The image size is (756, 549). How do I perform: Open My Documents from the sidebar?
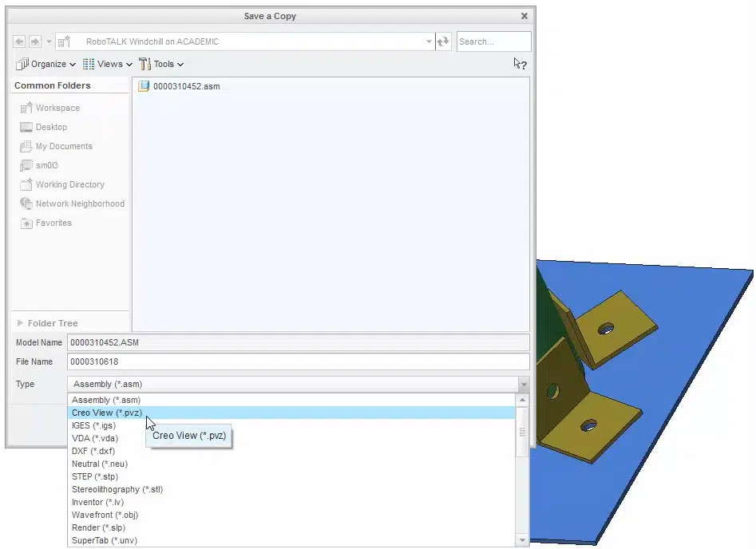coord(62,146)
